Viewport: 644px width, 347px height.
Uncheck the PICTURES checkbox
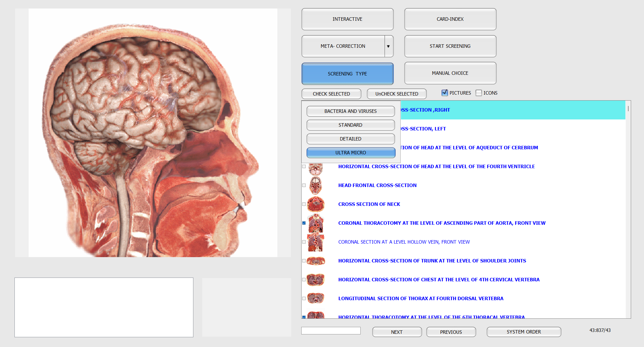pos(445,93)
